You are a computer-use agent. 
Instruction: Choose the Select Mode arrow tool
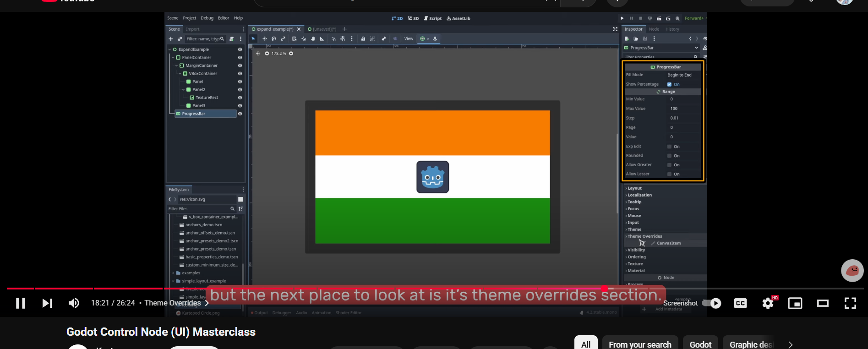[253, 39]
